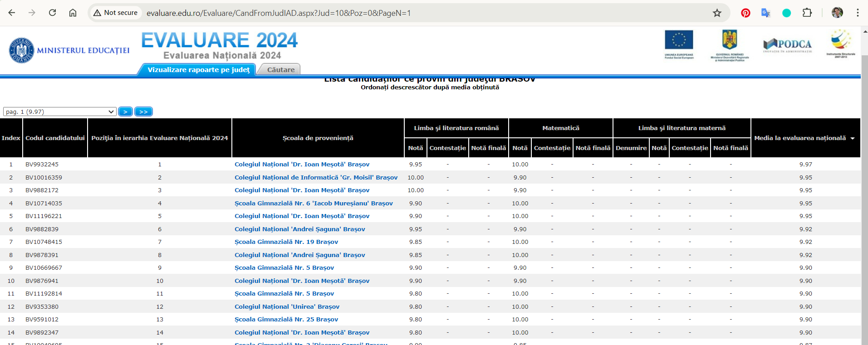Click the browser back arrow
The height and width of the screenshot is (345, 868).
click(x=12, y=13)
